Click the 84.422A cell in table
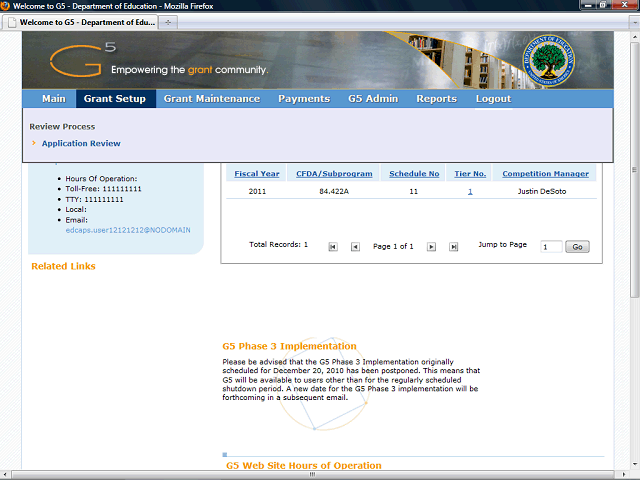Viewport: 640px width, 480px height. point(334,191)
